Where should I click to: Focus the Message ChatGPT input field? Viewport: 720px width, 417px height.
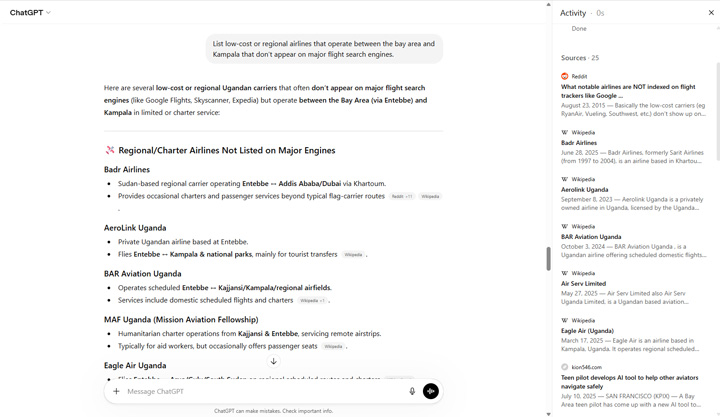[x=260, y=391]
